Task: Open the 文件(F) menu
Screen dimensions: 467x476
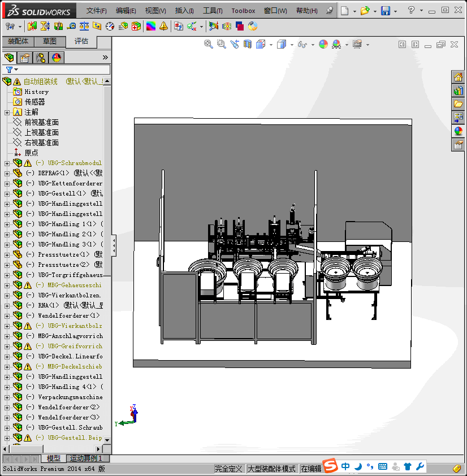Action: point(96,11)
